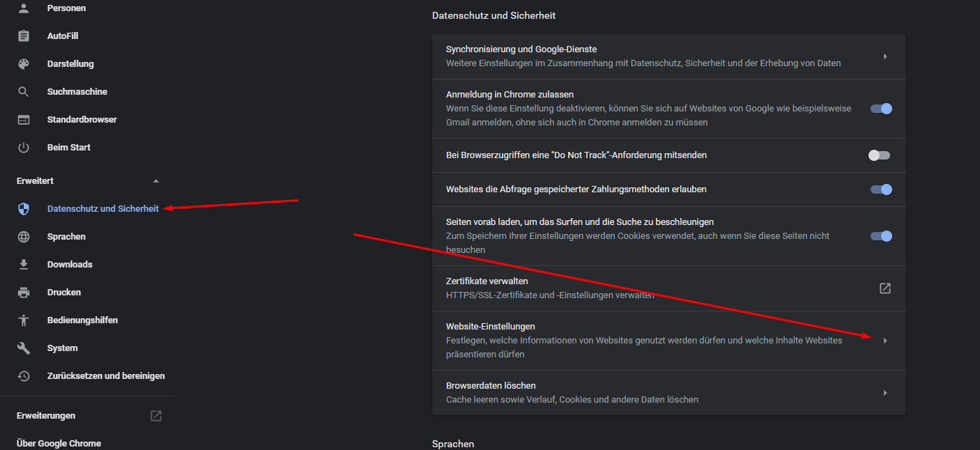Expand Synchronisierung und Google-Dienste arrow

pyautogui.click(x=885, y=56)
